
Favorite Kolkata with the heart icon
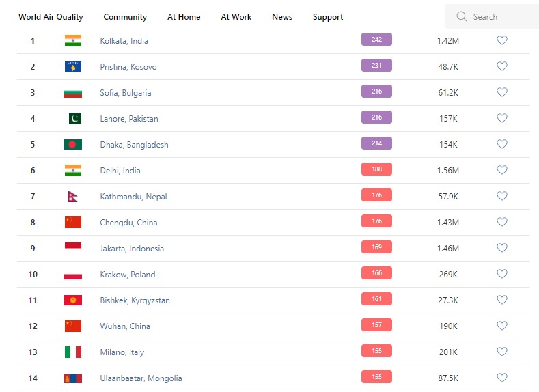pos(501,41)
